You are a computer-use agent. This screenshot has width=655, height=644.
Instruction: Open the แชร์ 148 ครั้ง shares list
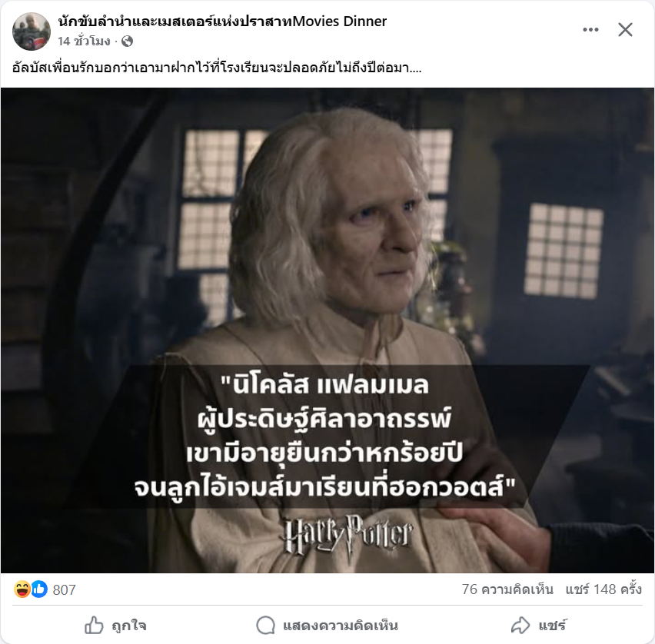(x=603, y=589)
